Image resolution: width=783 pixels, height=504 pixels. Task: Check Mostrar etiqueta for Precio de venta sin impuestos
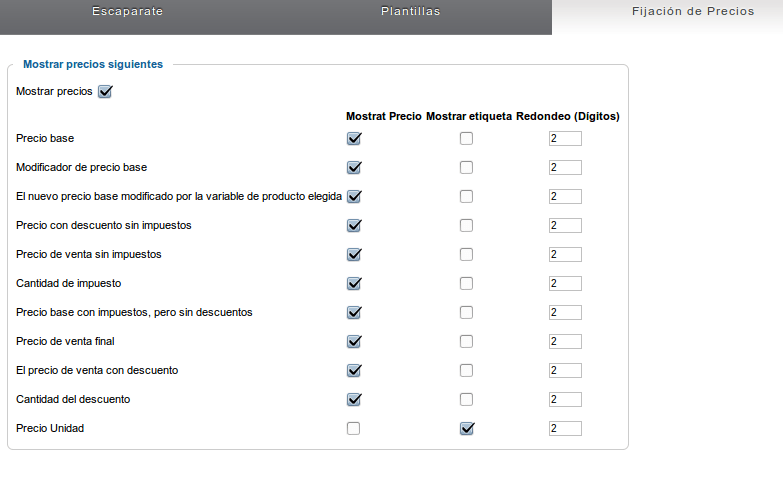(466, 254)
